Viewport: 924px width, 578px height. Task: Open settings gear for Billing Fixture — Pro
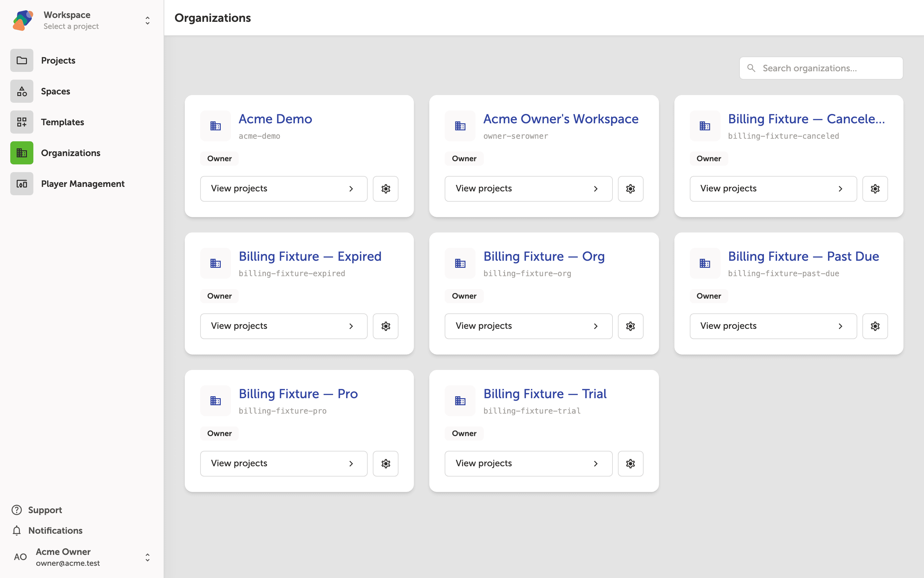tap(385, 463)
